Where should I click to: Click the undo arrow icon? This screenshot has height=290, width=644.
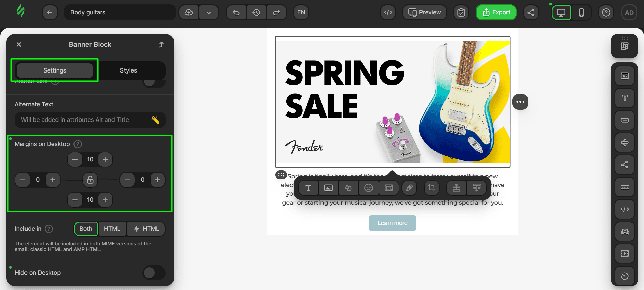(236, 13)
